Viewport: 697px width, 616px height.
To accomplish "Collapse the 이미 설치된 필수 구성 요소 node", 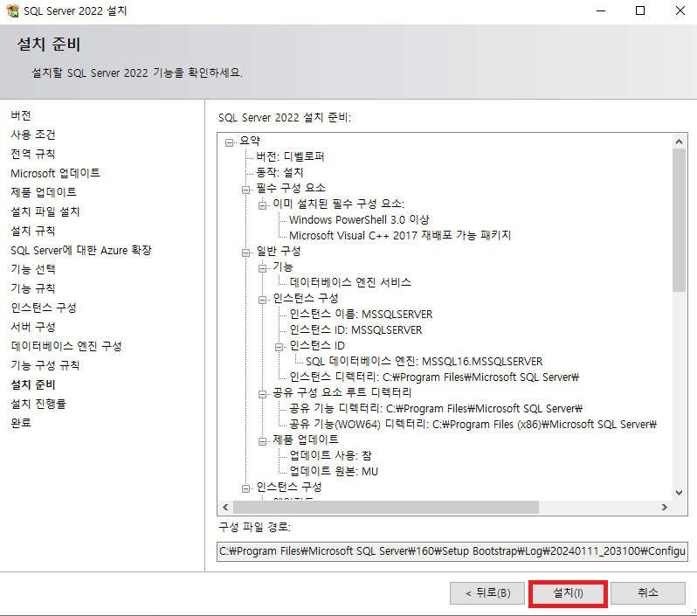I will coord(262,205).
